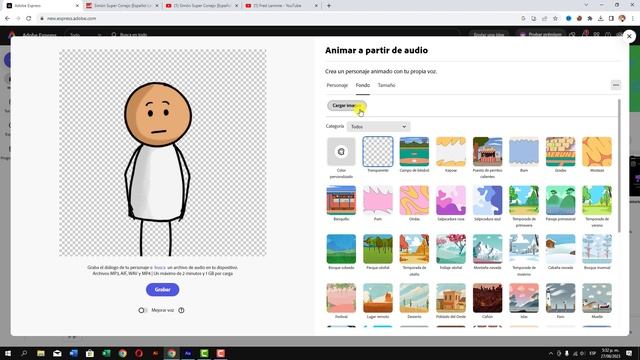Image resolution: width=640 pixels, height=360 pixels.
Task: Pick the Salpicadura rosa background
Action: [x=451, y=200]
